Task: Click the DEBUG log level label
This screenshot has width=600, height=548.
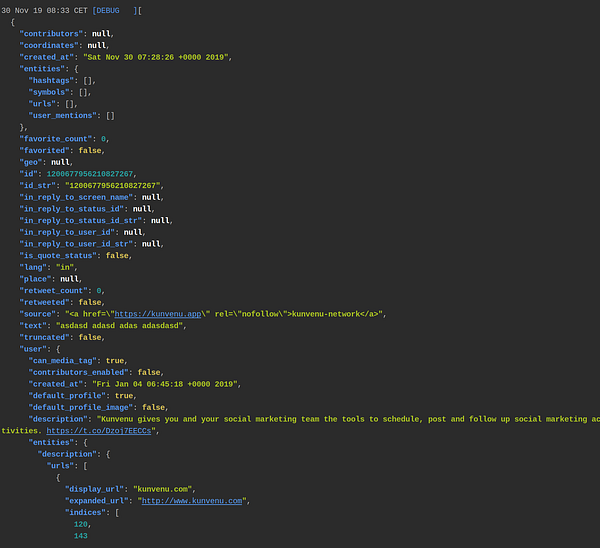Action: [108, 11]
